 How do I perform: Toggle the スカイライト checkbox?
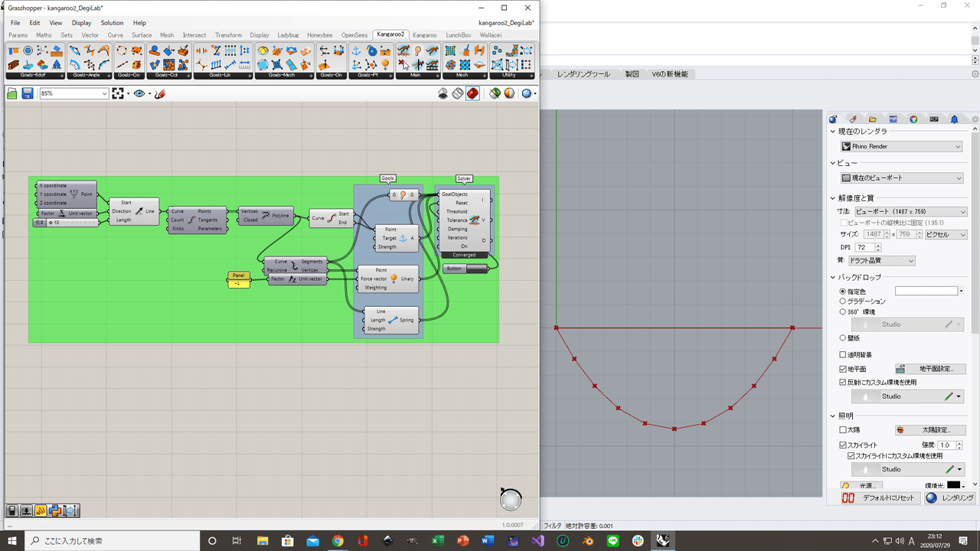pos(843,445)
